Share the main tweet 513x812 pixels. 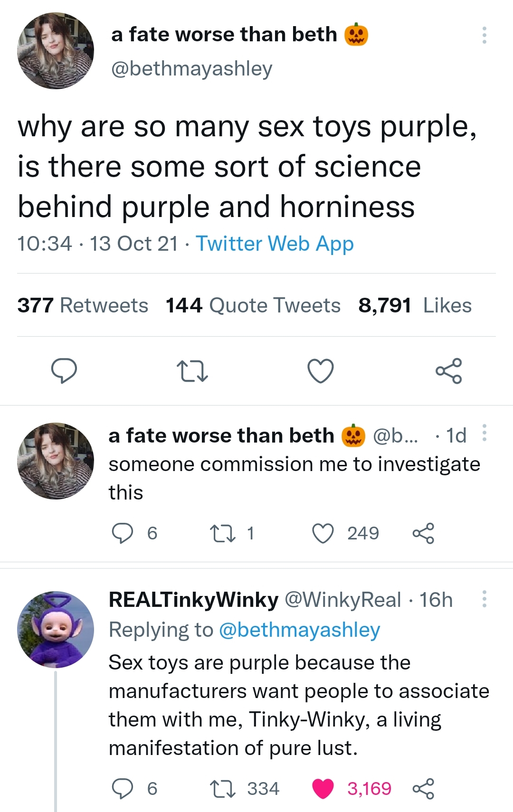pos(449,371)
